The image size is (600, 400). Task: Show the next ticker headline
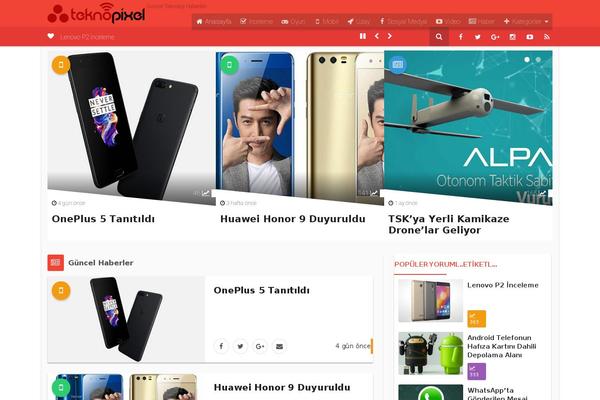click(390, 36)
